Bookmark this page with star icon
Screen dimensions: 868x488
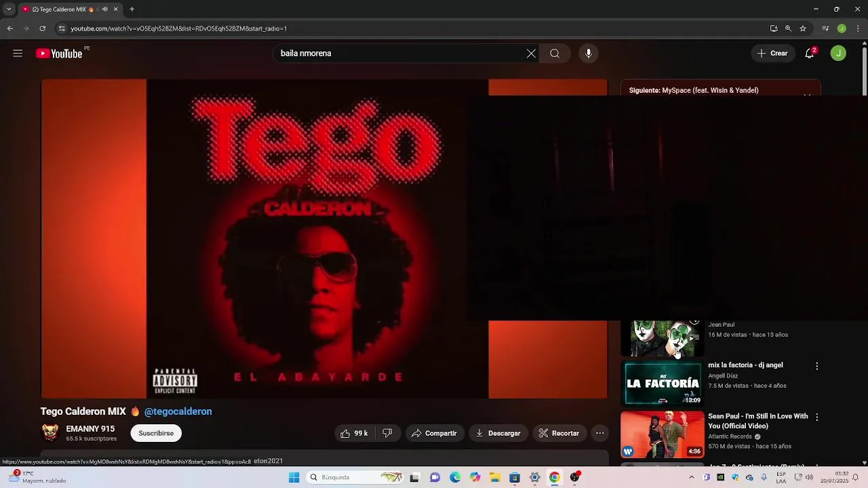(803, 28)
